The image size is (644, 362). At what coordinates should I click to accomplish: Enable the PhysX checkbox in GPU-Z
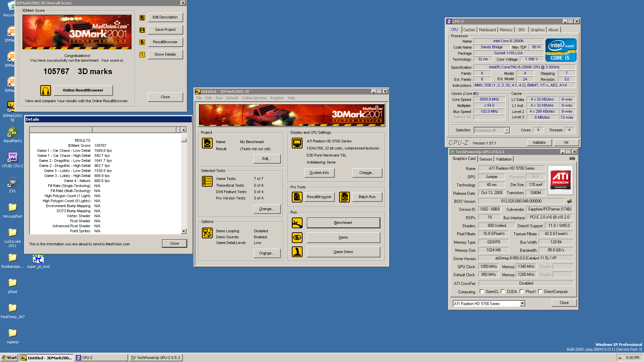(522, 292)
